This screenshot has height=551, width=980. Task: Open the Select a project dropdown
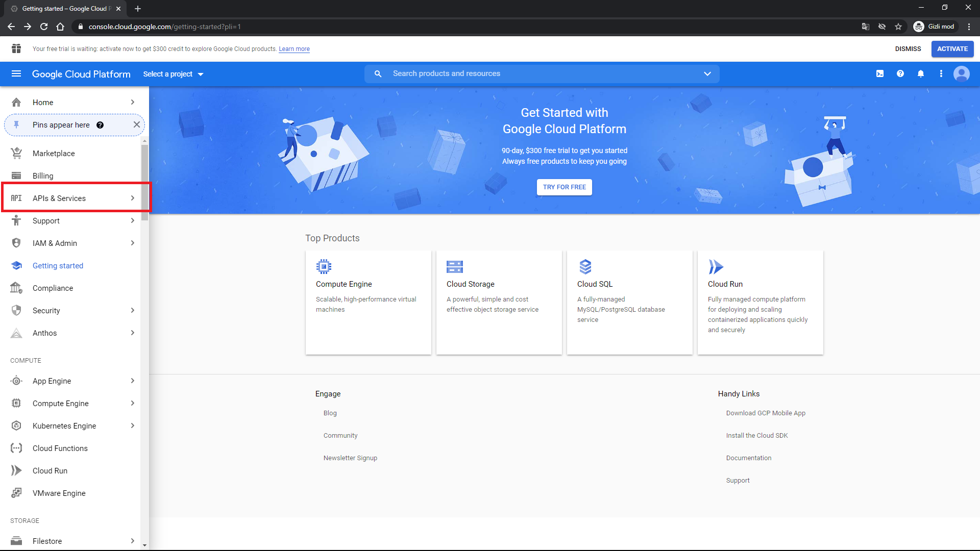(173, 74)
